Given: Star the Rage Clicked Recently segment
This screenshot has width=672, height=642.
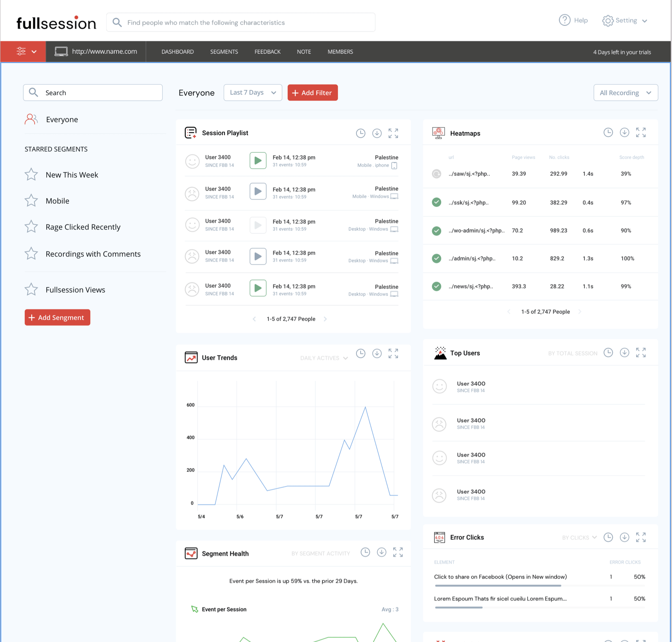Looking at the screenshot, I should [x=31, y=227].
